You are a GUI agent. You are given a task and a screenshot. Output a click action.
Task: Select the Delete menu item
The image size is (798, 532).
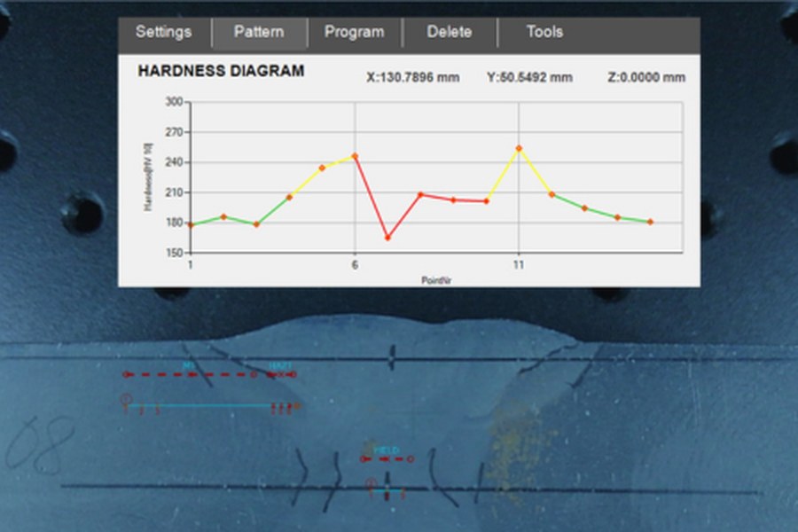(450, 32)
